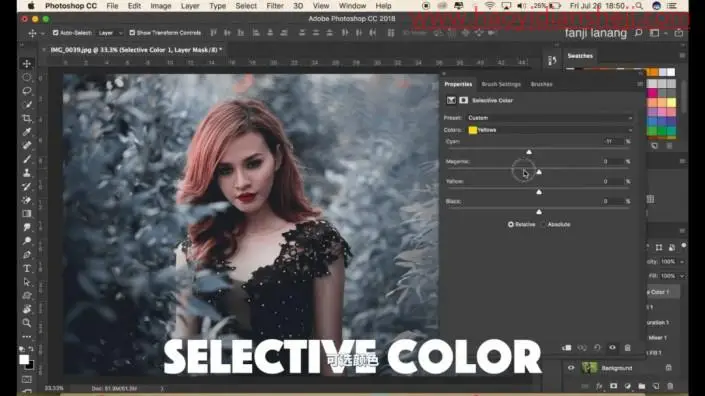Screen dimensions: 705x396
Task: Select the Quick Selection tool
Action: click(x=27, y=105)
